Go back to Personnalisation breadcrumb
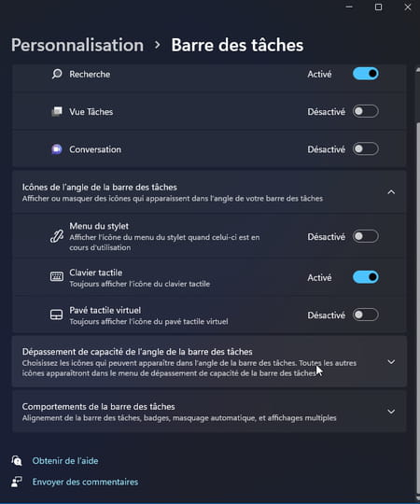 pyautogui.click(x=77, y=45)
